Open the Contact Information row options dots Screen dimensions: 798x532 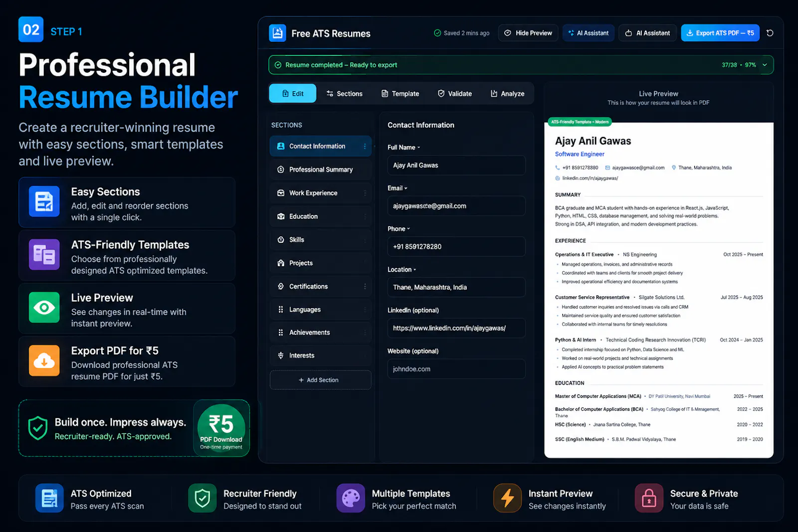pyautogui.click(x=365, y=146)
